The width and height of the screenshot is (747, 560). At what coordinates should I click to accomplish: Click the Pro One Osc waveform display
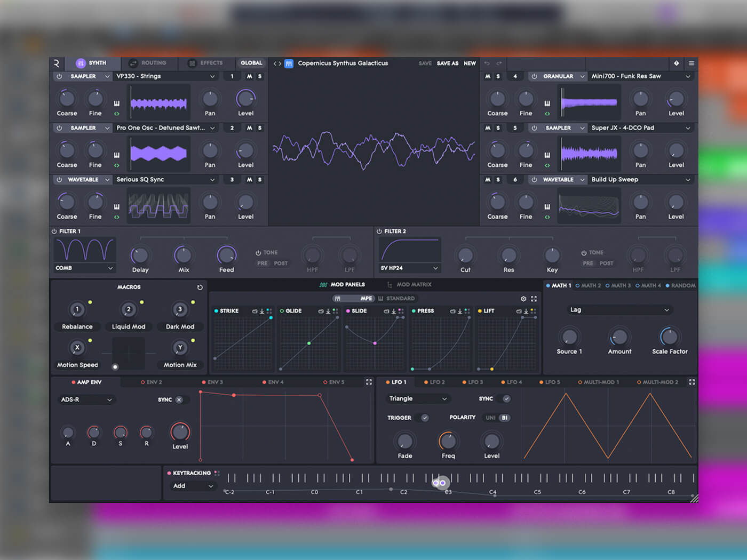click(158, 154)
